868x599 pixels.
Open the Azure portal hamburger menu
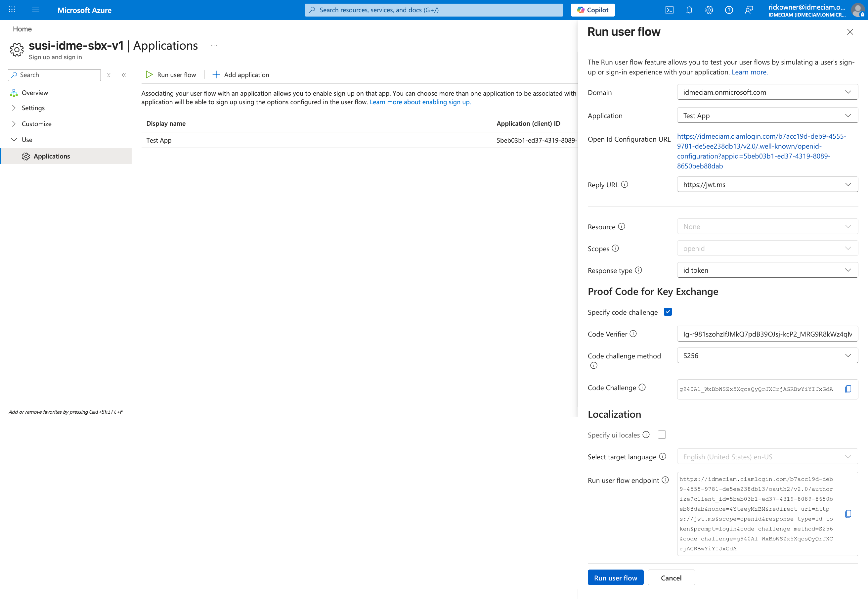(x=36, y=10)
